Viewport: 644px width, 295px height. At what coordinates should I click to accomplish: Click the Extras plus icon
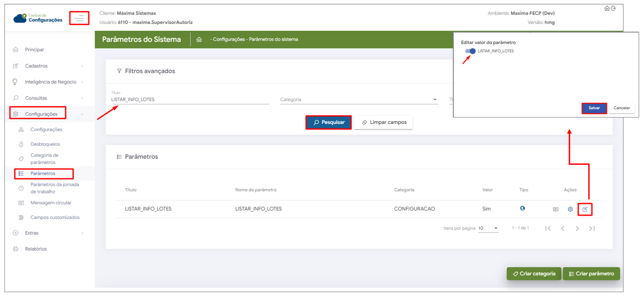(x=16, y=233)
